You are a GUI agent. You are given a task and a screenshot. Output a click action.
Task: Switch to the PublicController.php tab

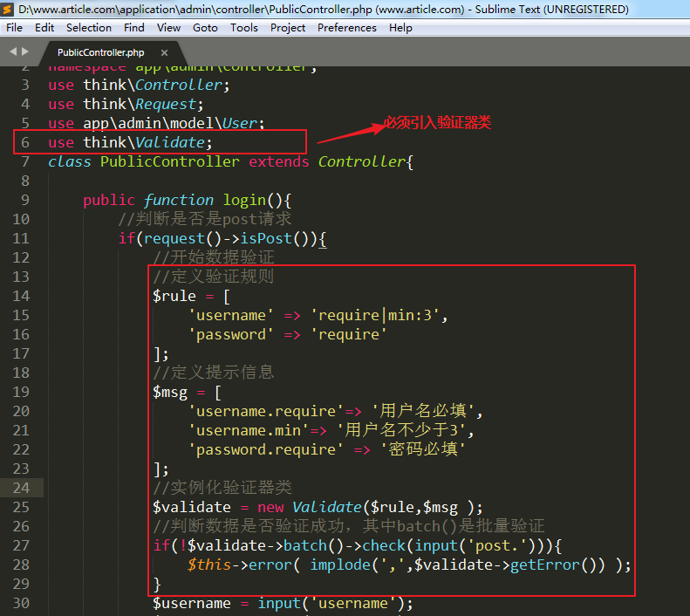tap(100, 52)
